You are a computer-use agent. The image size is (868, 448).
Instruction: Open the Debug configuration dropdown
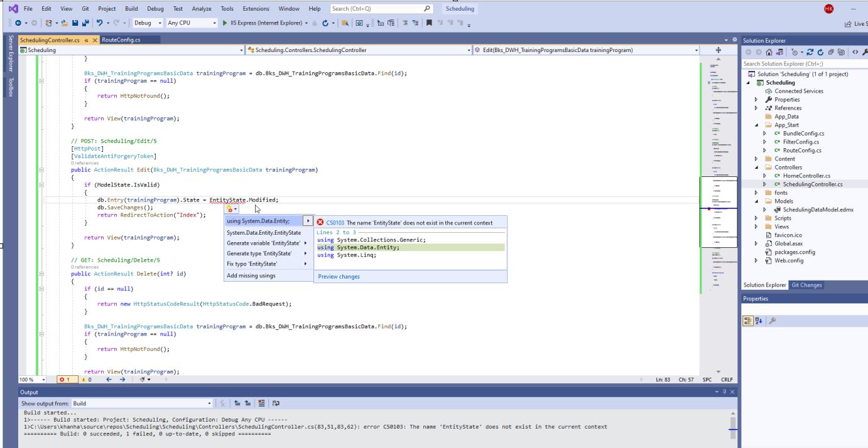click(148, 23)
